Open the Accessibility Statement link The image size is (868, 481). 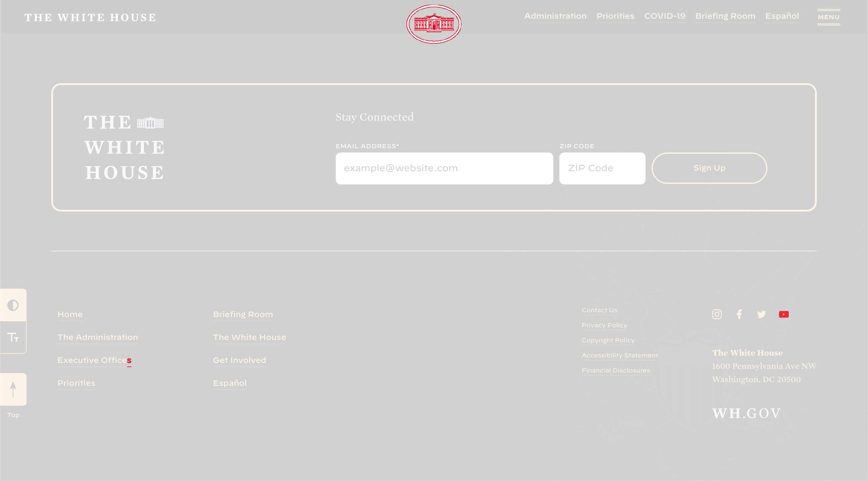619,355
